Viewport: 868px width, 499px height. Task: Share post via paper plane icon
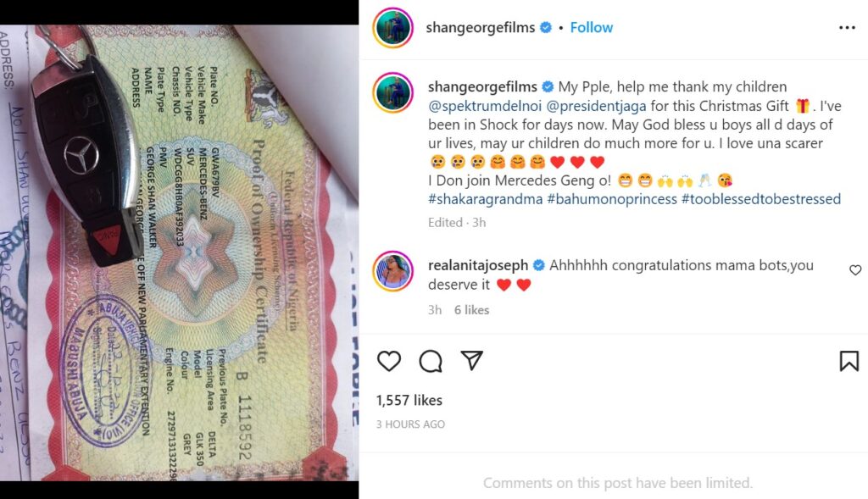point(471,361)
